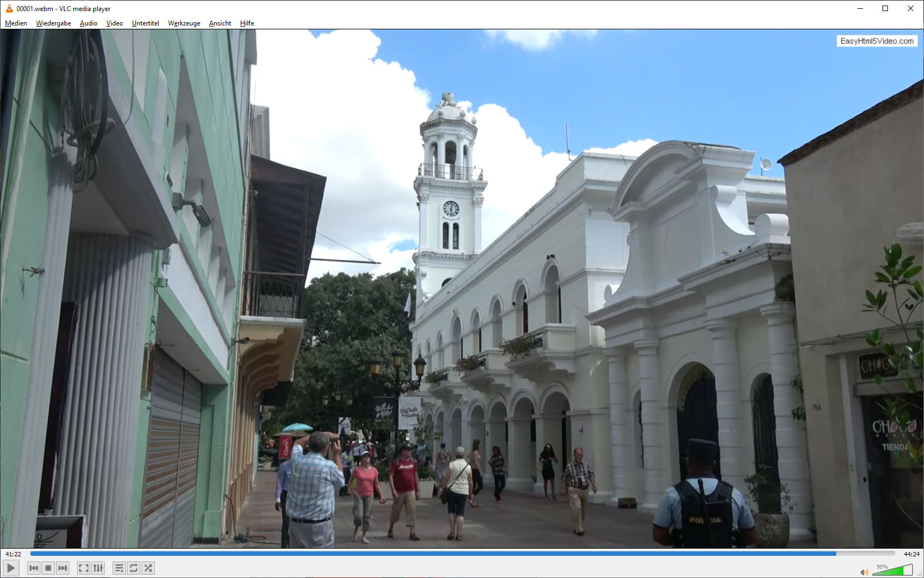Stop video playback
Screen dimensions: 924x578
point(48,568)
